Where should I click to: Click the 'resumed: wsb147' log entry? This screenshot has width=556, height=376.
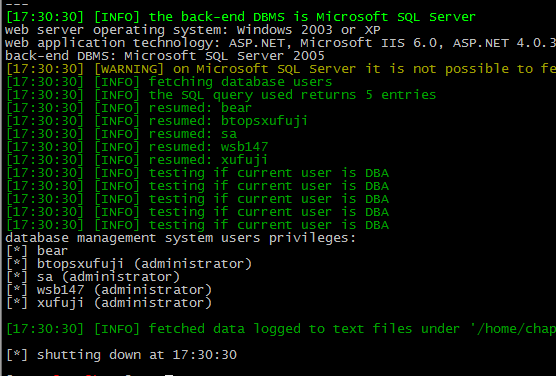click(137, 147)
